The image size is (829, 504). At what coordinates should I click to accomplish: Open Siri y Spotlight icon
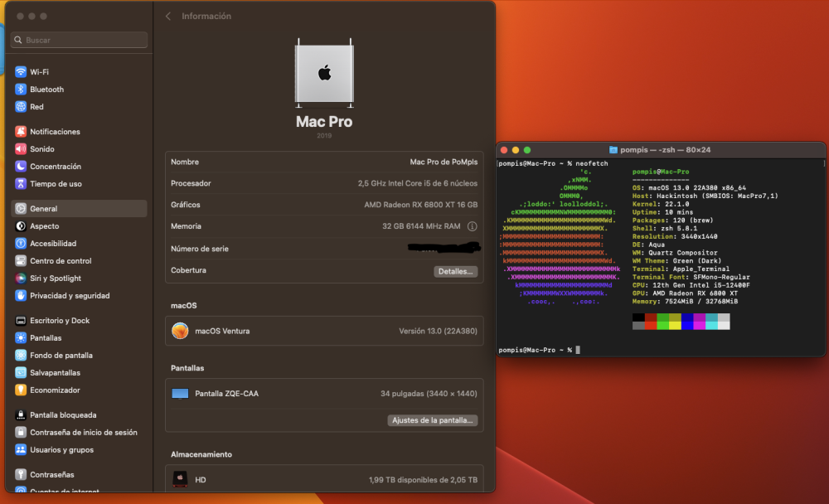(x=21, y=279)
